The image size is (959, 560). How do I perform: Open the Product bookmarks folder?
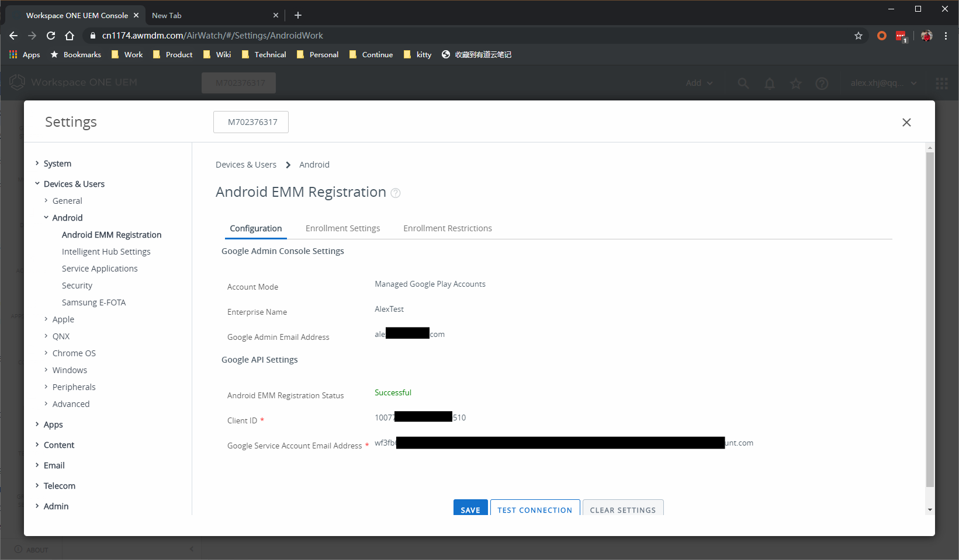tap(172, 54)
